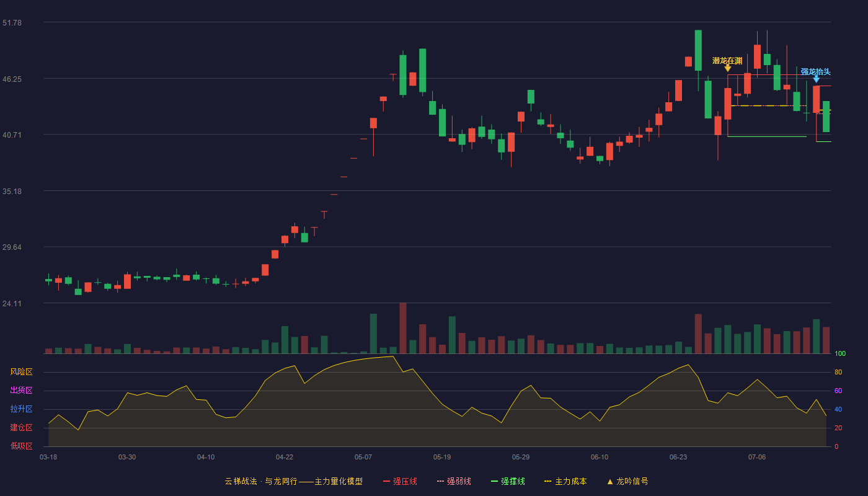Click the 06-10 date label
The width and height of the screenshot is (868, 496).
coord(600,457)
